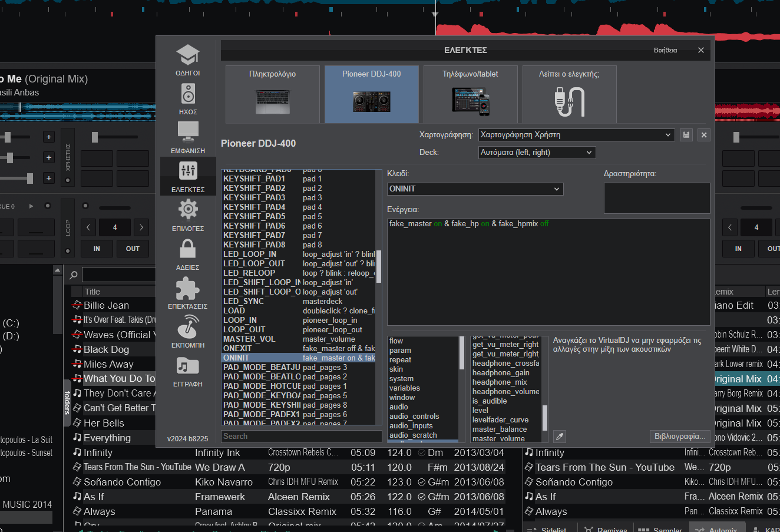Select the LED_SYNC mapping row

tap(299, 301)
